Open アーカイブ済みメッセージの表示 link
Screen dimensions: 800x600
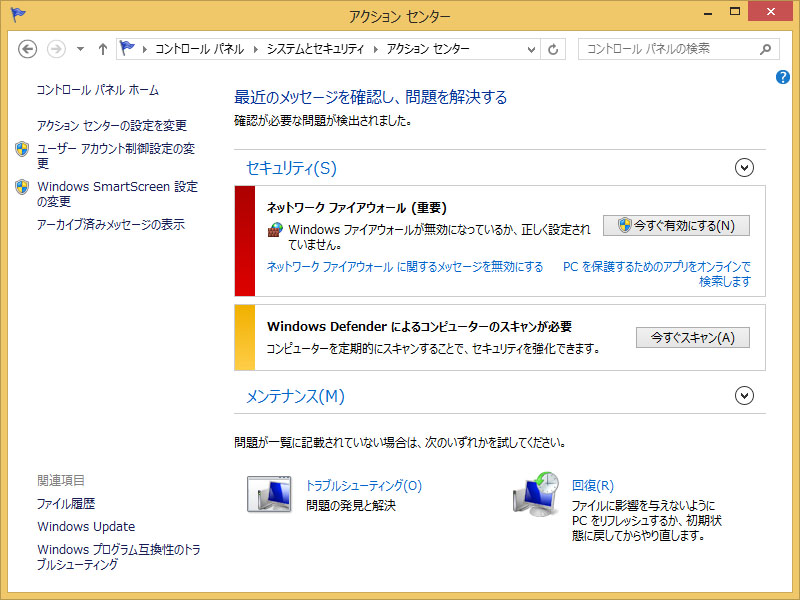(111, 224)
